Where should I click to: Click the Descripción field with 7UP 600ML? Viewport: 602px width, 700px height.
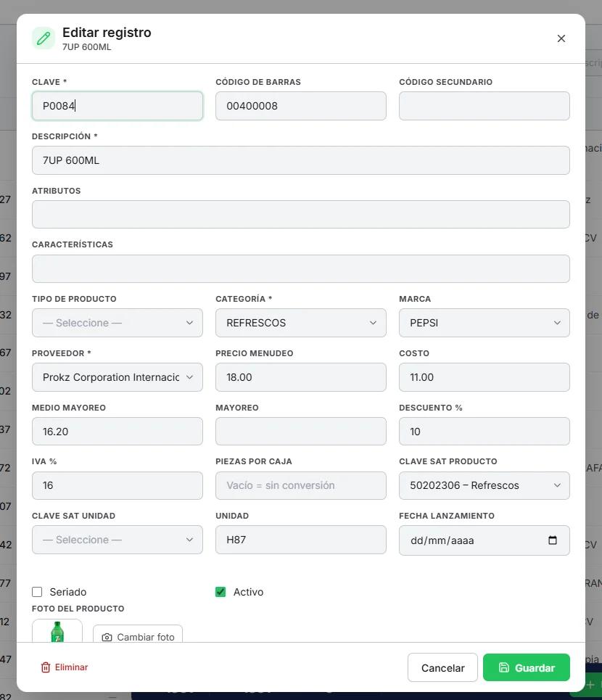coord(301,160)
